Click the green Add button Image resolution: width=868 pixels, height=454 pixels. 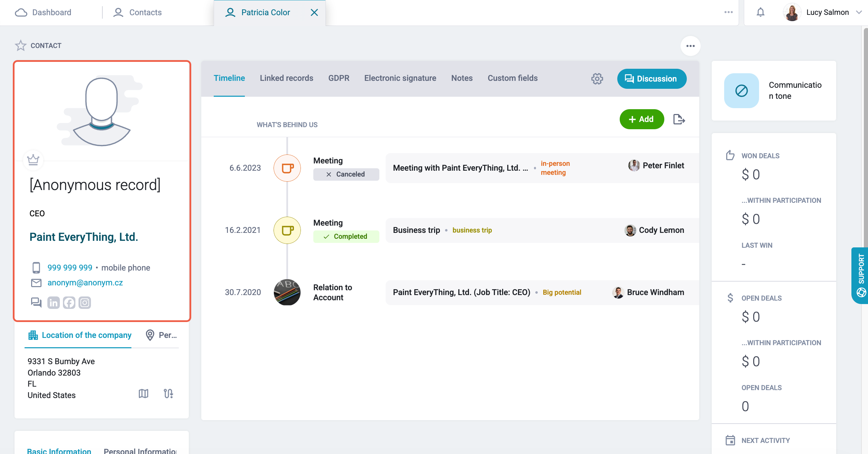click(x=642, y=119)
